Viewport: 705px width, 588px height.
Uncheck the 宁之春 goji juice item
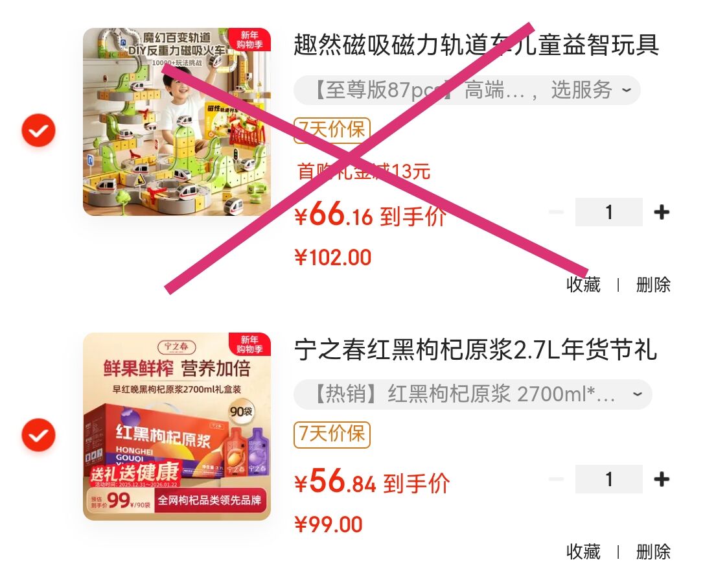click(x=39, y=435)
